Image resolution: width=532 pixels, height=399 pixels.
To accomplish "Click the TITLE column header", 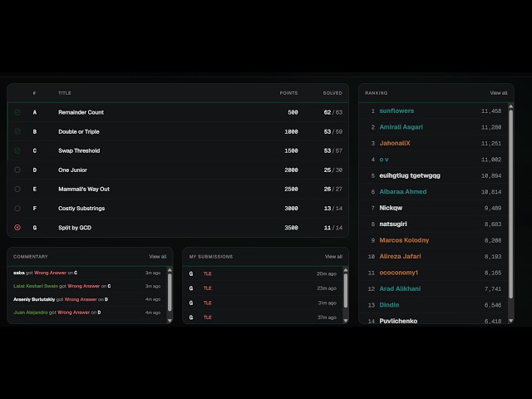I will point(65,93).
